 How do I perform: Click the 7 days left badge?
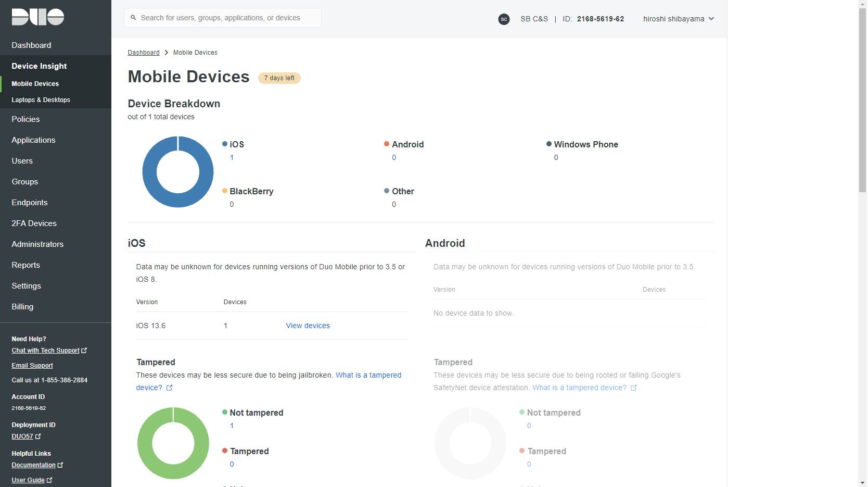point(279,78)
